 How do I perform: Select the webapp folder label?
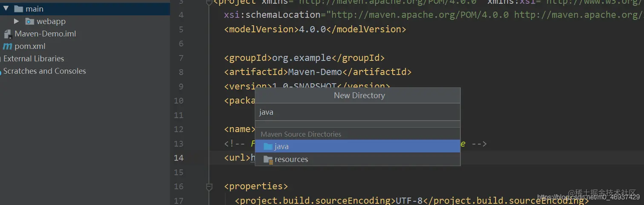pos(51,21)
